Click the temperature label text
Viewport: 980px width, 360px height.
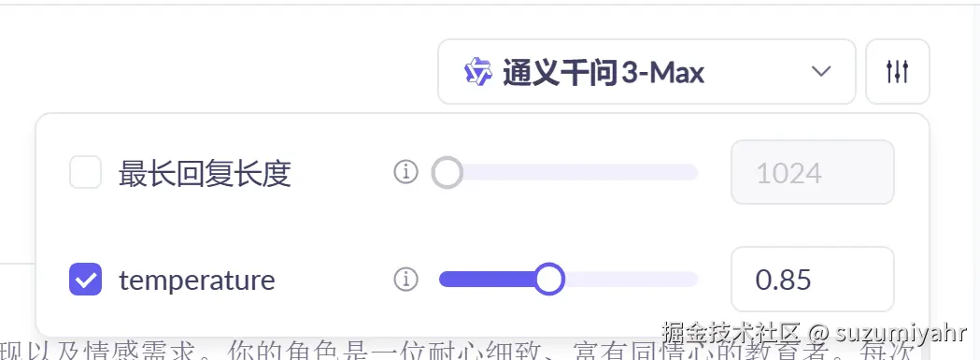click(197, 281)
